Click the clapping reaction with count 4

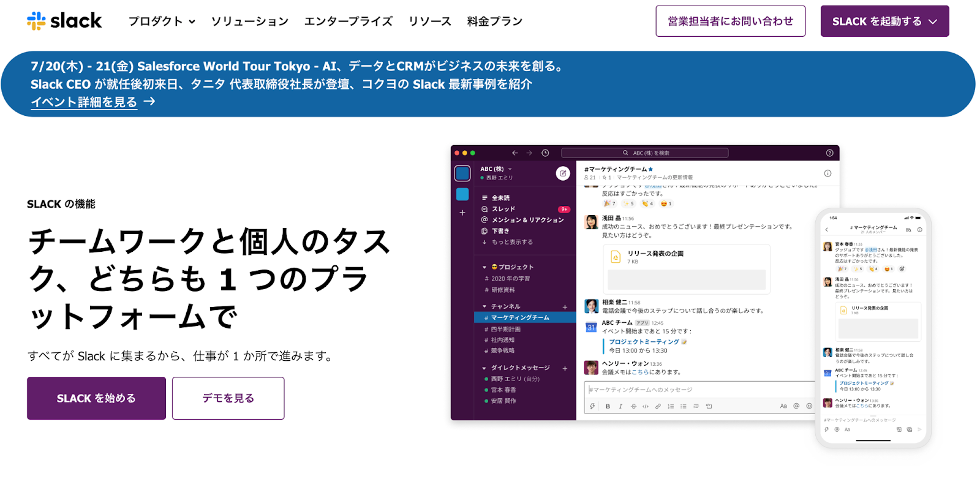pos(647,203)
